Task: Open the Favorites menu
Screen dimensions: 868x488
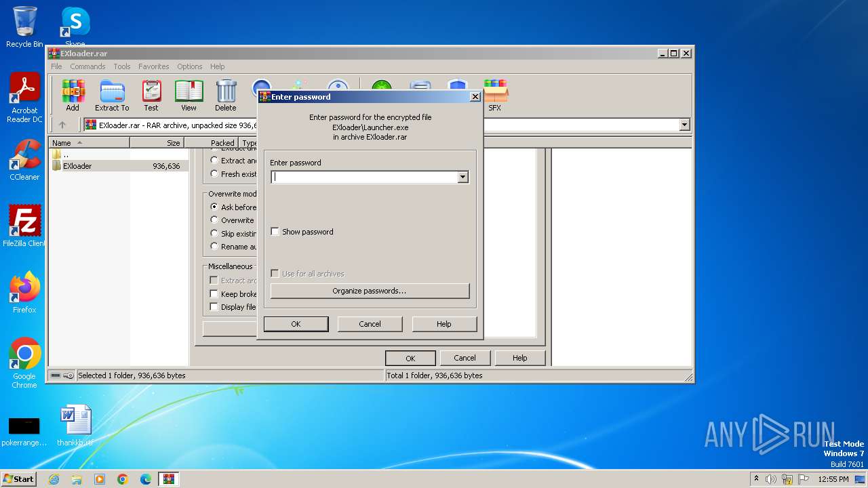Action: click(x=154, y=66)
